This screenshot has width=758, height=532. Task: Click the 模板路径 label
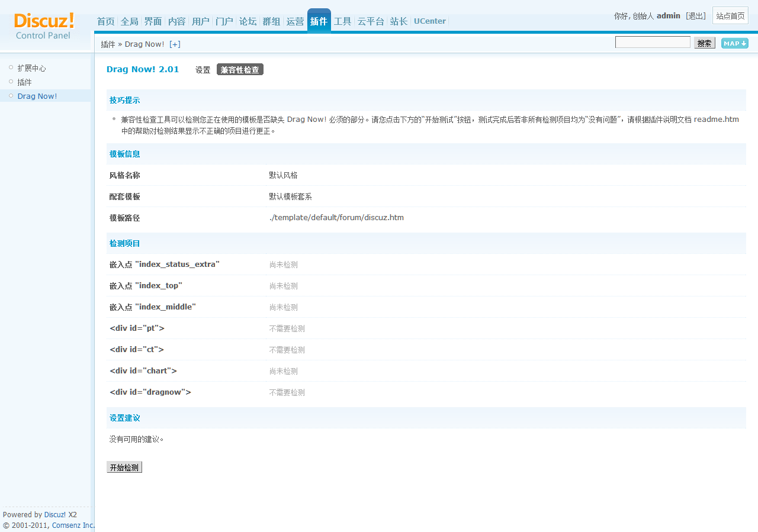125,218
